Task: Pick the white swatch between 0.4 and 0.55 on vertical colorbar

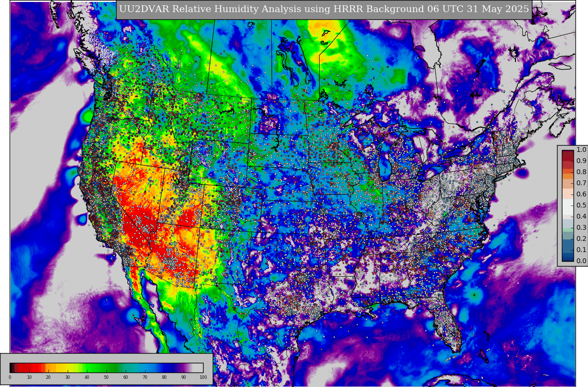Action: click(568, 207)
